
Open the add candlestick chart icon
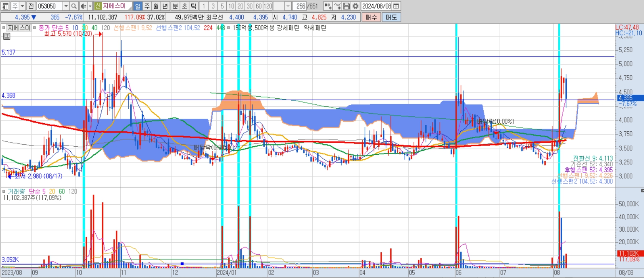[328, 6]
